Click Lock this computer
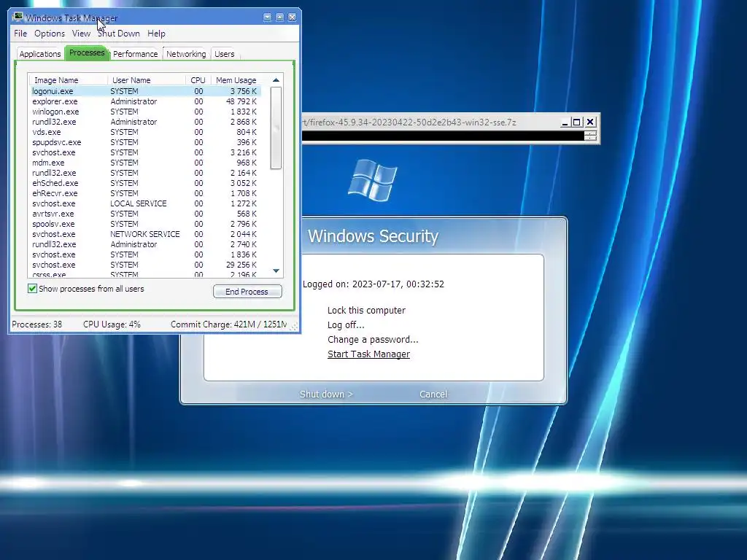747x560 pixels. [366, 310]
